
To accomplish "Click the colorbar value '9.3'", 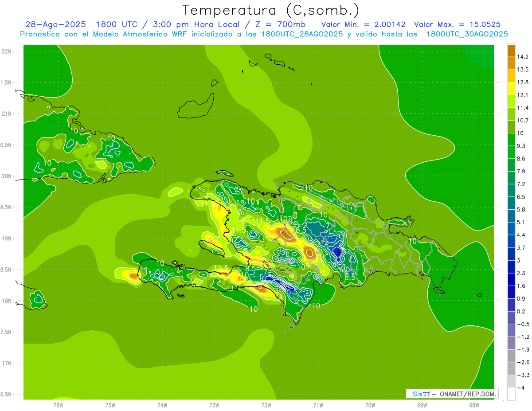I will [x=521, y=146].
